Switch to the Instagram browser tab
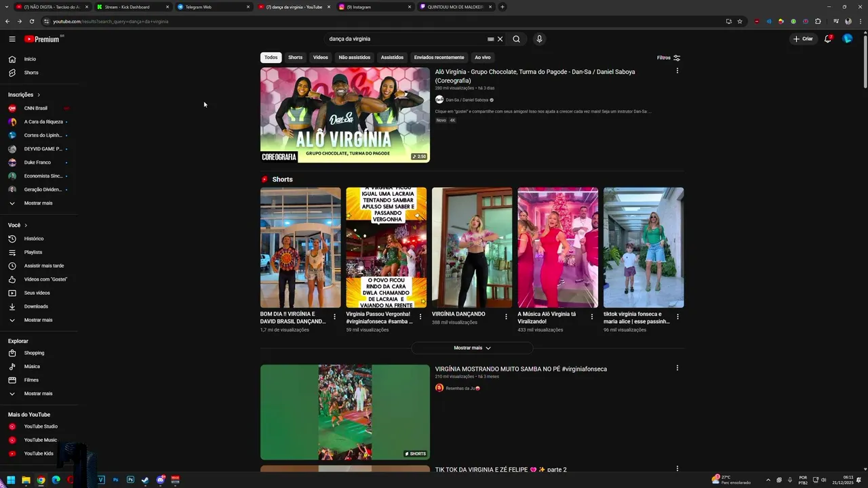The height and width of the screenshot is (488, 868). [374, 7]
